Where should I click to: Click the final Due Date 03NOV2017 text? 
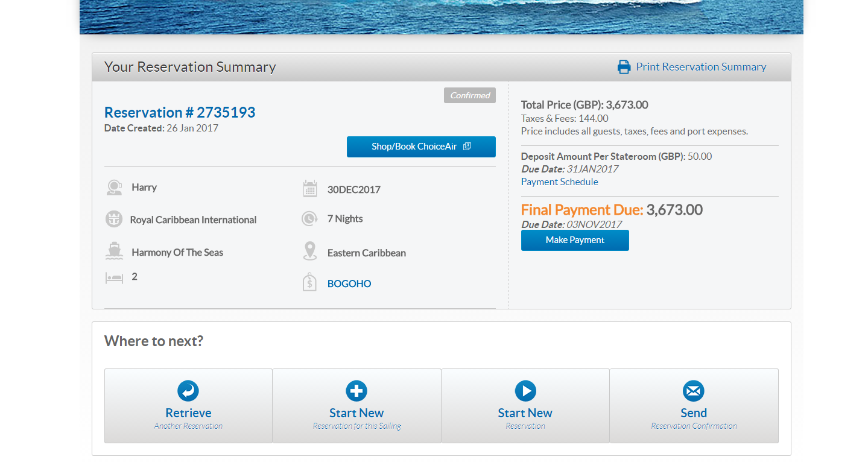pos(571,224)
